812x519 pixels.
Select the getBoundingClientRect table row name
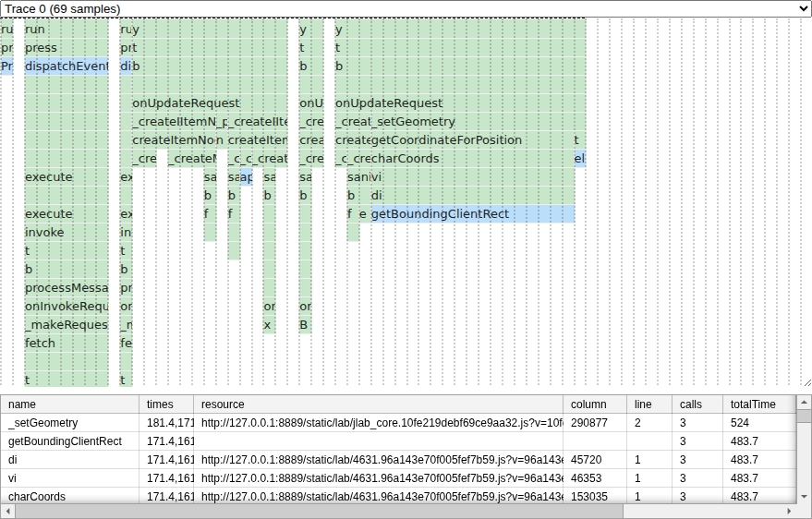pyautogui.click(x=69, y=441)
